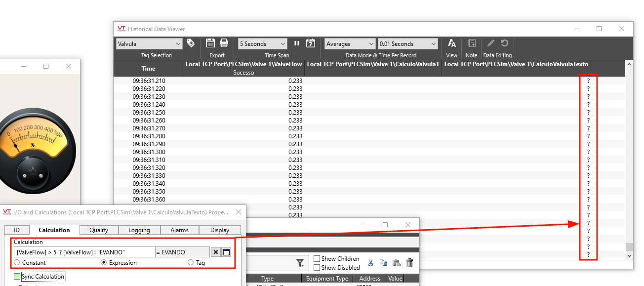Open the calendar date picker icon
The image size is (644, 286).
(311, 43)
